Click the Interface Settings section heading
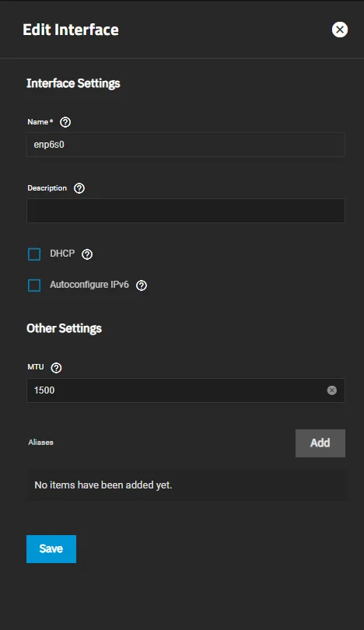This screenshot has height=630, width=364. [x=73, y=83]
